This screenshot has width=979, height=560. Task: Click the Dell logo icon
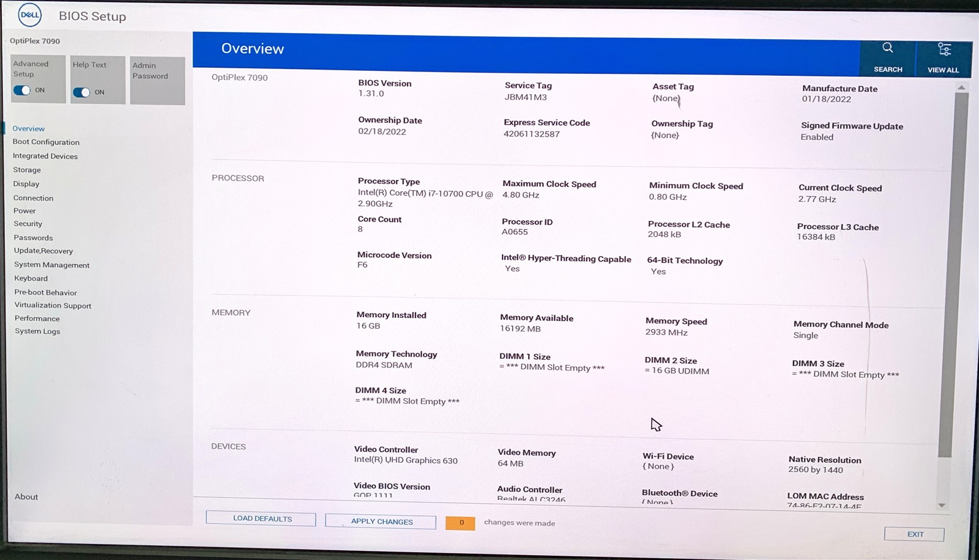(x=29, y=15)
